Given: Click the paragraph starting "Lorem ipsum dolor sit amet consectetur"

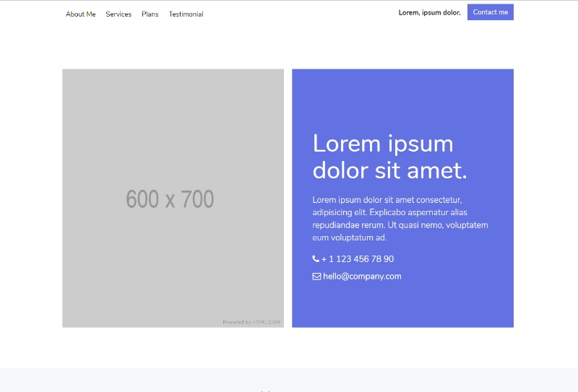Looking at the screenshot, I should (400, 218).
